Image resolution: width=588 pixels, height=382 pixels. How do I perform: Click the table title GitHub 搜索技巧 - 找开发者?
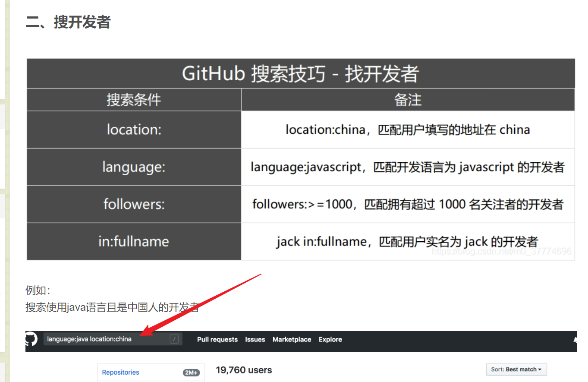click(x=301, y=73)
